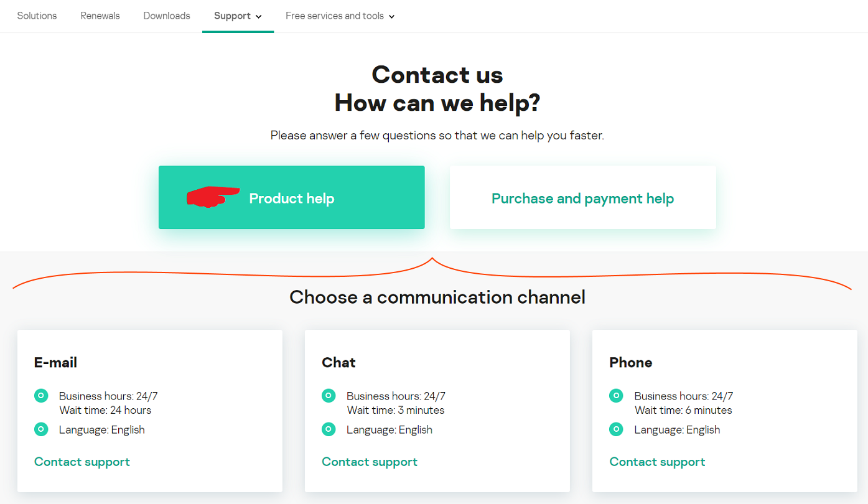Click Contact support under Chat
The width and height of the screenshot is (868, 504).
tap(370, 462)
